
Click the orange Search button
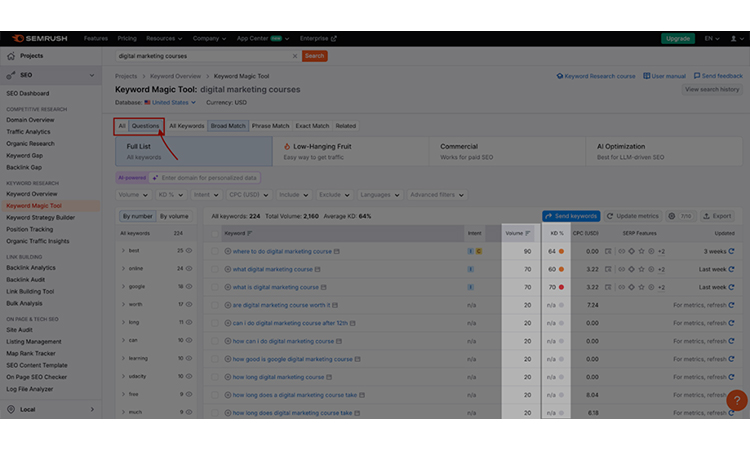[x=314, y=56]
